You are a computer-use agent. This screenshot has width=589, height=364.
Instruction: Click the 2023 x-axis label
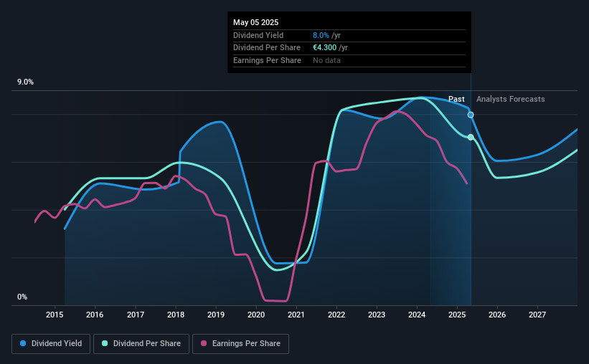tap(377, 315)
